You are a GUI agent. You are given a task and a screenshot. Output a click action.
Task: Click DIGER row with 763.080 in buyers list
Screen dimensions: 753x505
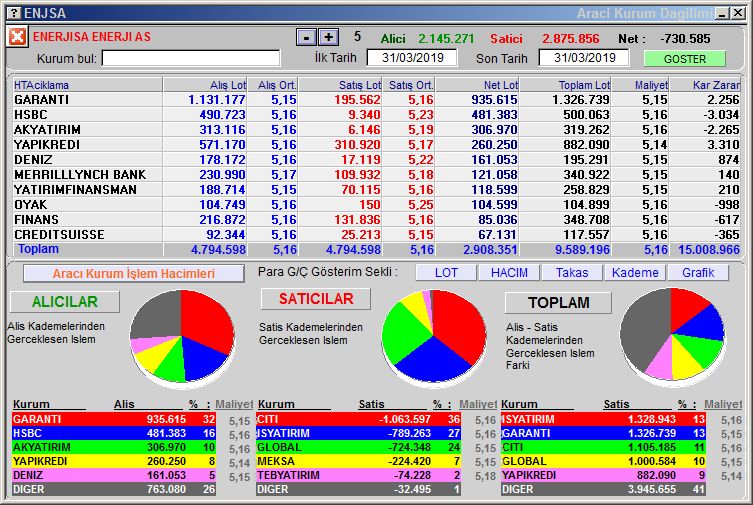pyautogui.click(x=114, y=489)
